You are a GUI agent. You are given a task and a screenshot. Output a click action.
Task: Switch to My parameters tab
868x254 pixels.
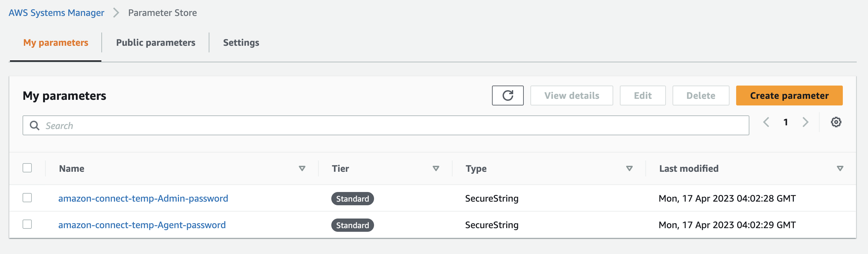pos(56,43)
